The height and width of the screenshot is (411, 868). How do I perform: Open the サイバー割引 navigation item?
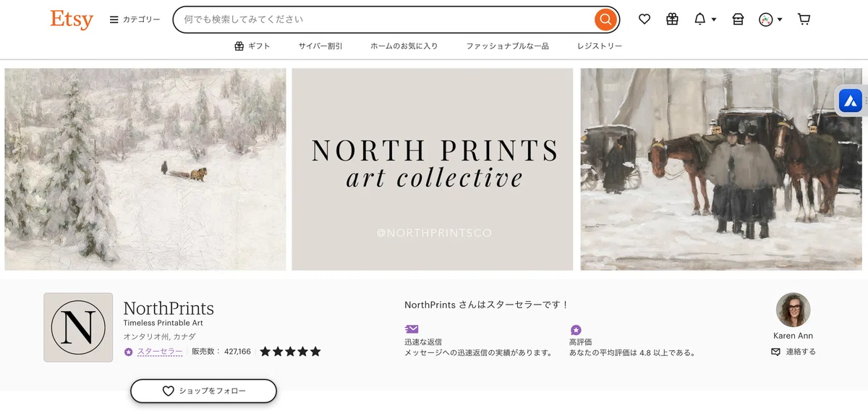[320, 46]
